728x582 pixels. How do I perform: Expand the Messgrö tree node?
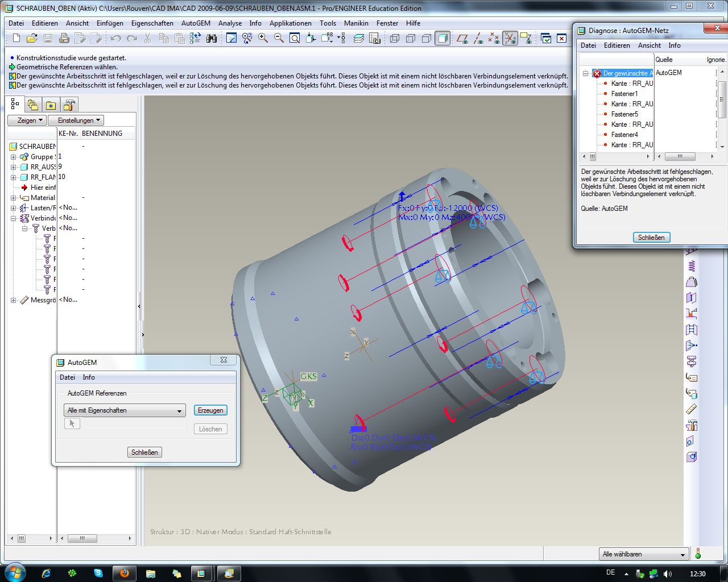(14, 300)
